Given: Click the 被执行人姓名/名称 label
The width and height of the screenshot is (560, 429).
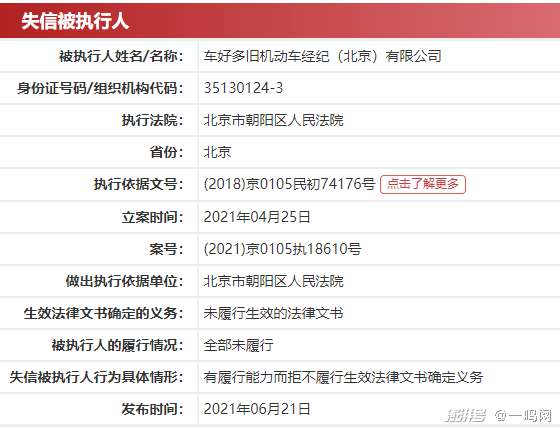Looking at the screenshot, I should [121, 56].
